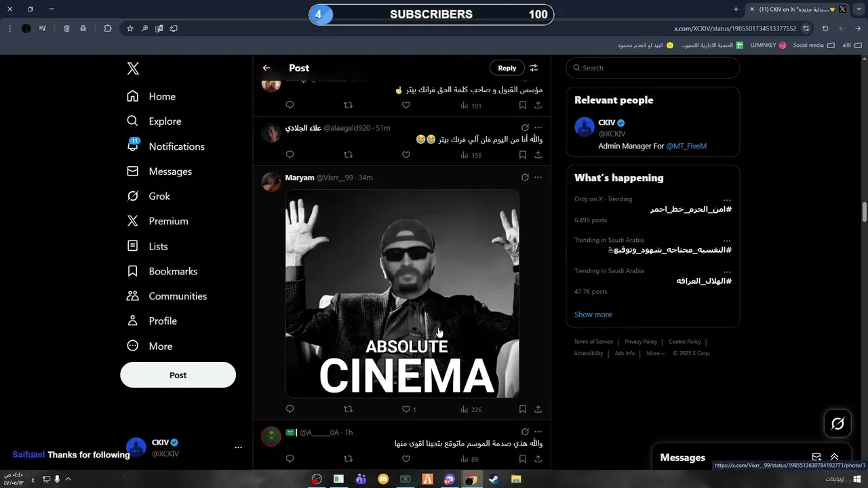
Task: Open site information icon in address bar
Action: [x=806, y=28]
